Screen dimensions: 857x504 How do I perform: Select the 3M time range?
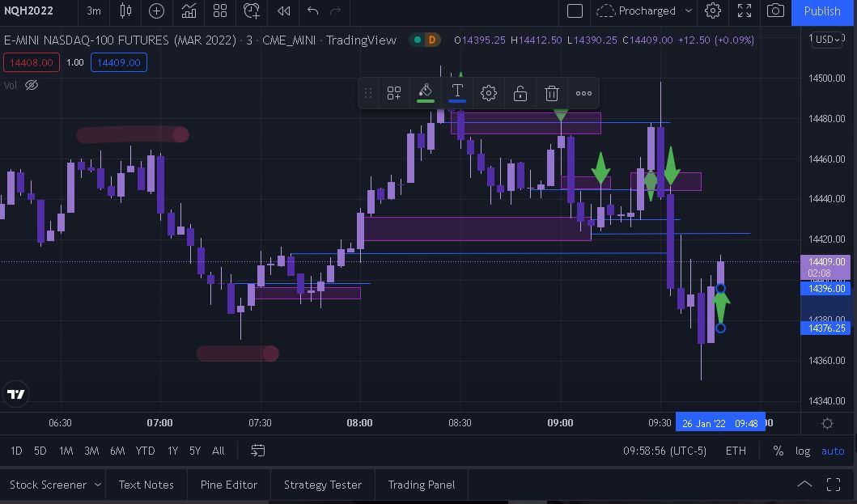click(91, 451)
